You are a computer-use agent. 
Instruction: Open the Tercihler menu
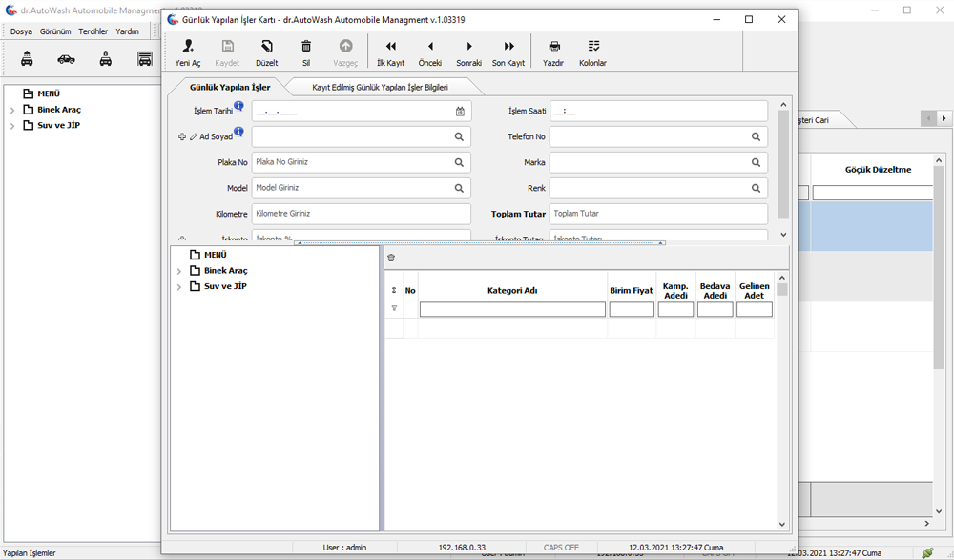93,31
